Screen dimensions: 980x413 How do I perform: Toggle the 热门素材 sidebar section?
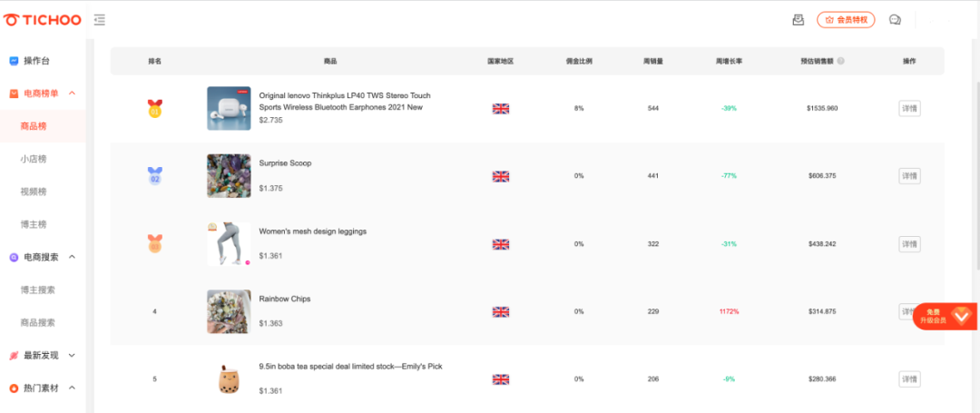tap(72, 388)
